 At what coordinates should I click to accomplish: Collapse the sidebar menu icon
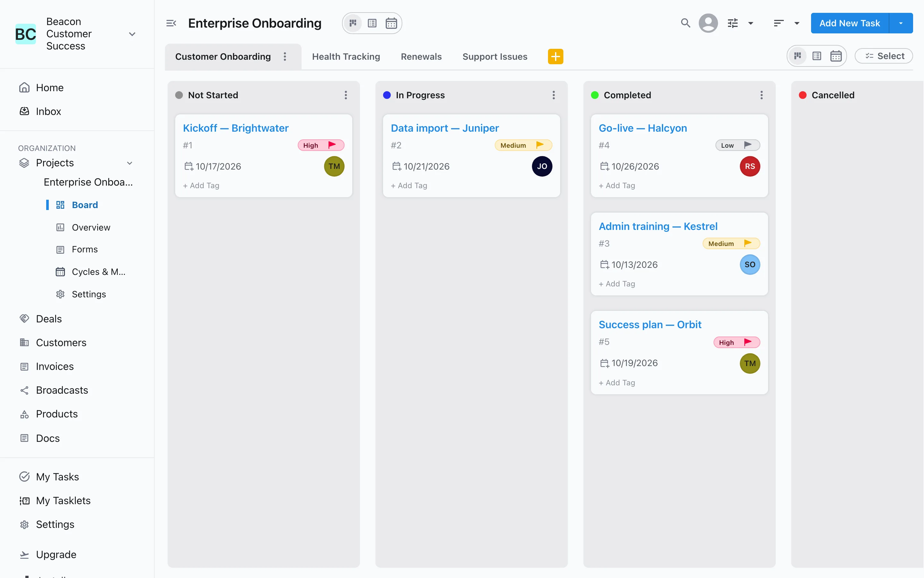click(x=171, y=23)
